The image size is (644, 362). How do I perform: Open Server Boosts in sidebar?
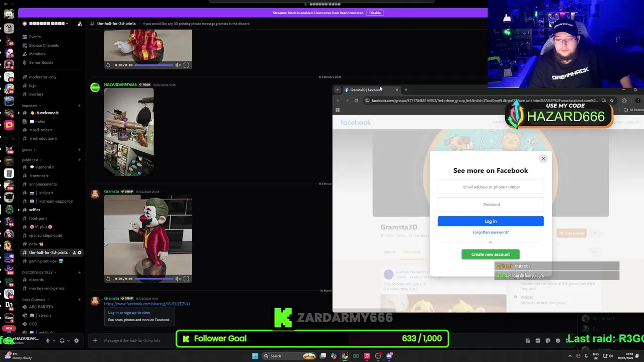point(41,62)
